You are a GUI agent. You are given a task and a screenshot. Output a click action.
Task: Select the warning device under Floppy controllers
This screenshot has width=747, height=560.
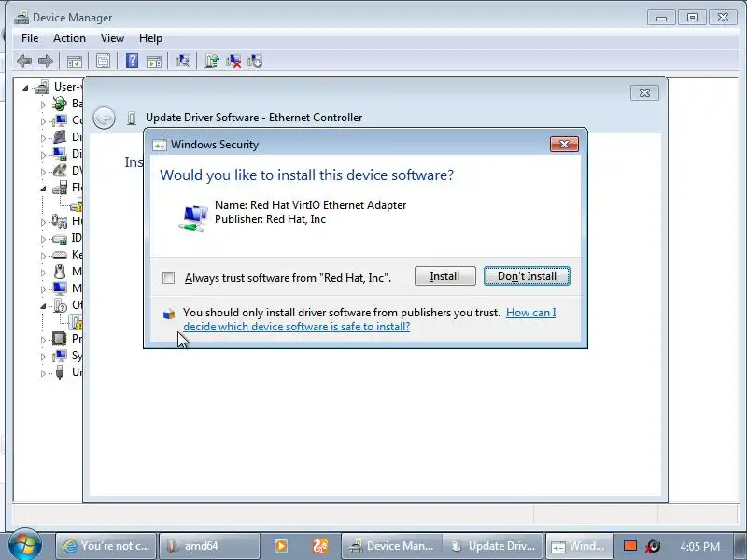point(77,204)
